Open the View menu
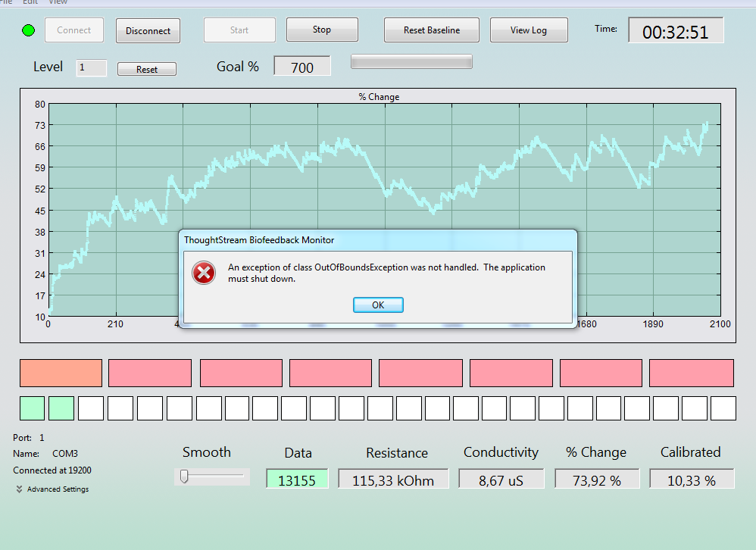This screenshot has width=756, height=550. 58,2
